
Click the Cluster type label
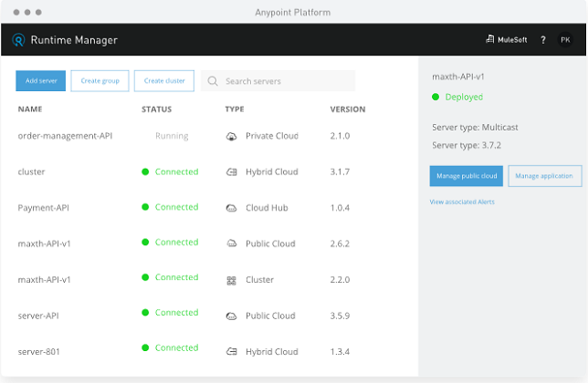(259, 280)
